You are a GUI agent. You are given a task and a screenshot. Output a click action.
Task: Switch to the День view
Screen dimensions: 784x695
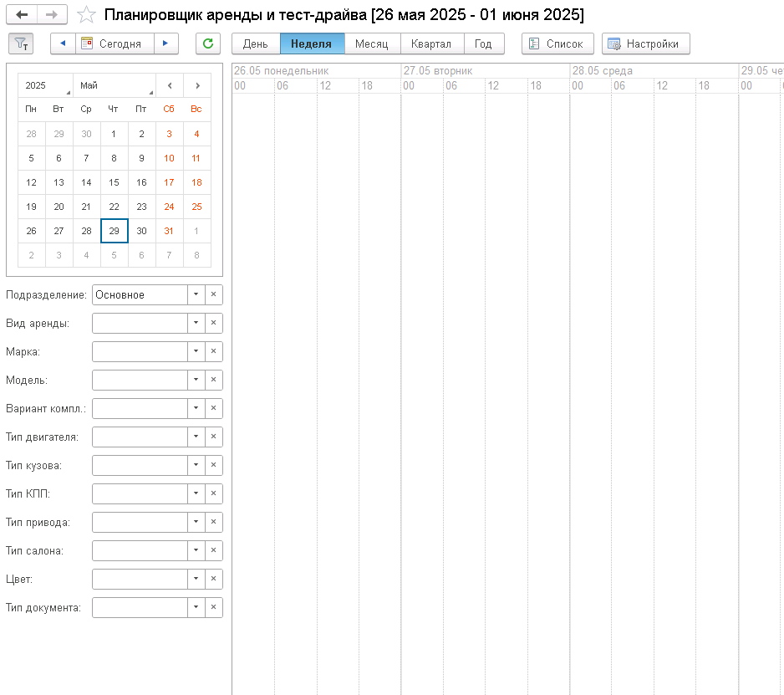pyautogui.click(x=256, y=43)
